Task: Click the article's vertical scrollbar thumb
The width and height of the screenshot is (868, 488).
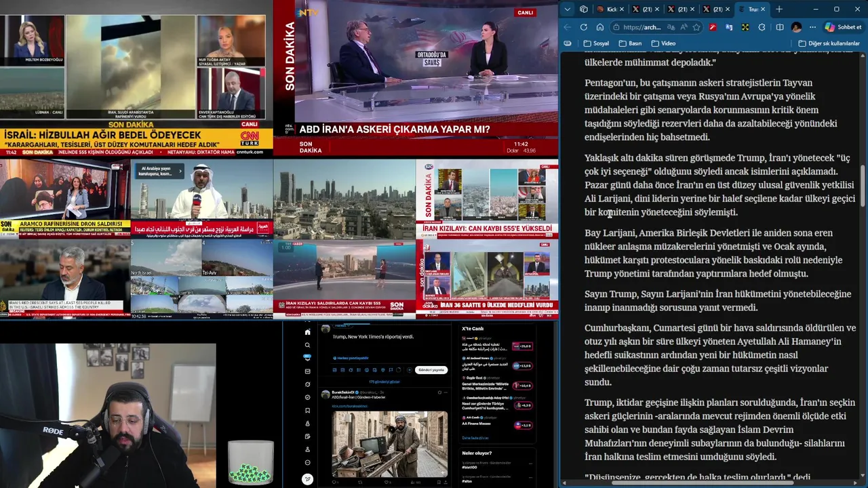Action: pyautogui.click(x=864, y=184)
